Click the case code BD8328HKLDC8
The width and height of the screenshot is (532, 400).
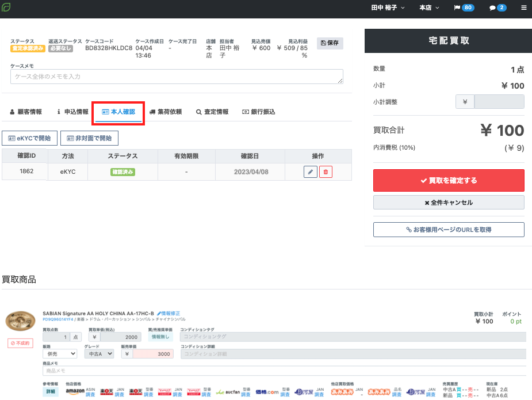(x=109, y=48)
